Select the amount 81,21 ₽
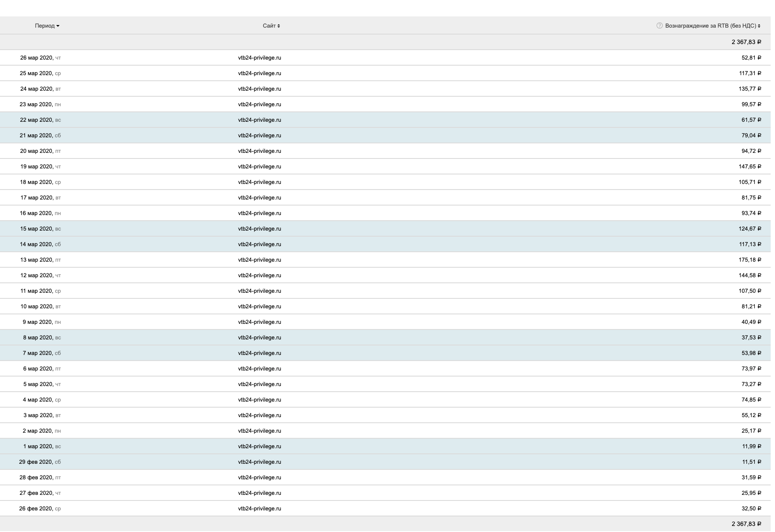775x532 pixels. (x=751, y=307)
